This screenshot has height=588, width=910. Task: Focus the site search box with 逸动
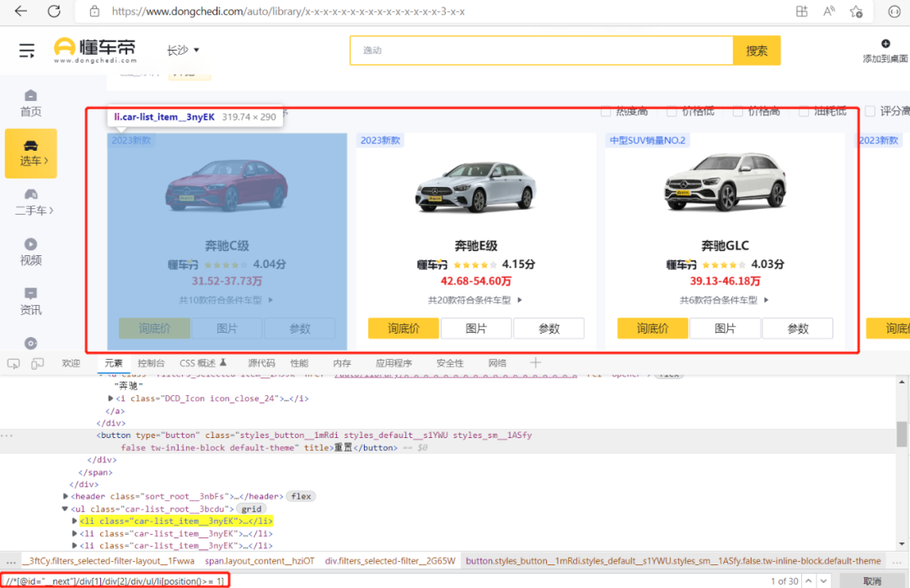[x=542, y=51]
